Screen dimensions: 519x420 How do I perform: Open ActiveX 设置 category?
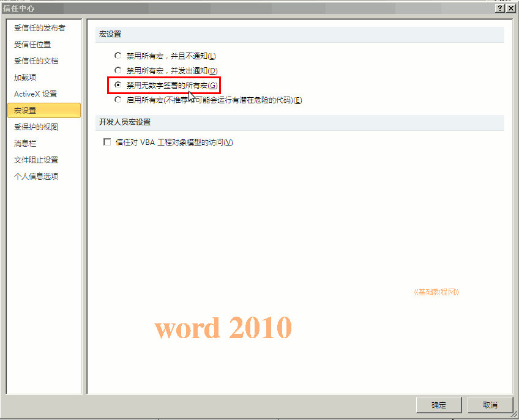pyautogui.click(x=35, y=94)
